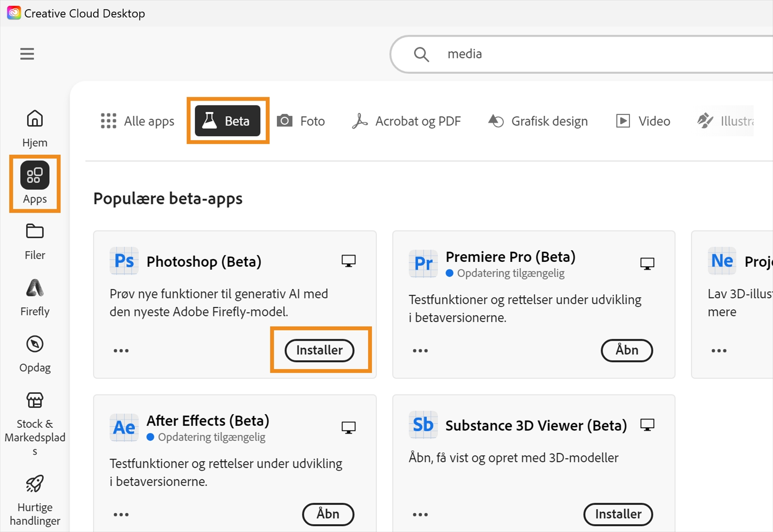Open Filer from the sidebar
The height and width of the screenshot is (532, 773).
coord(34,240)
